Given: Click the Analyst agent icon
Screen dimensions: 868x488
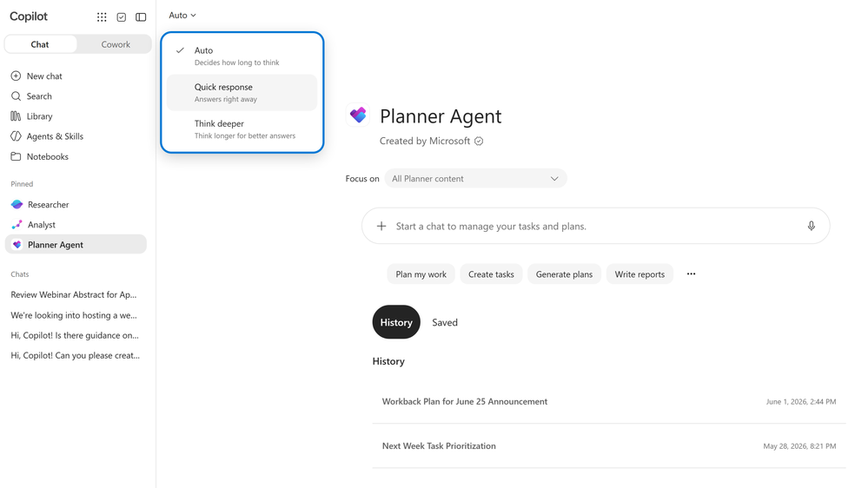Looking at the screenshot, I should [x=17, y=225].
